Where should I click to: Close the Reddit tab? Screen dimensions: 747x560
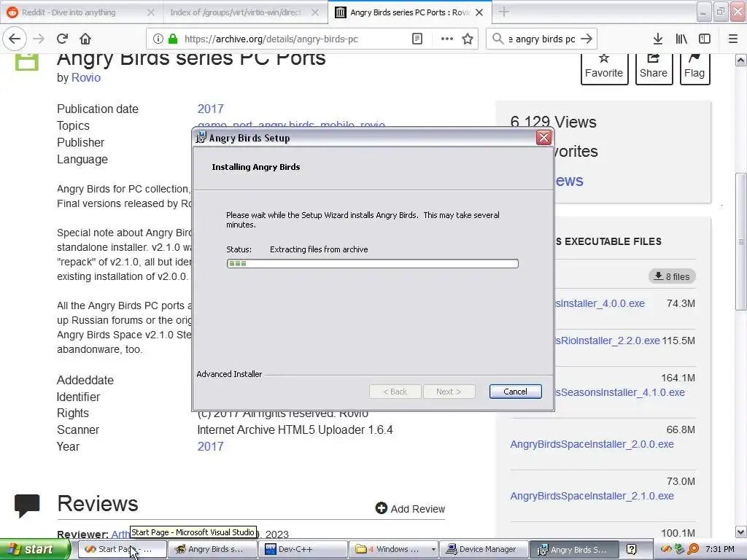tap(150, 12)
